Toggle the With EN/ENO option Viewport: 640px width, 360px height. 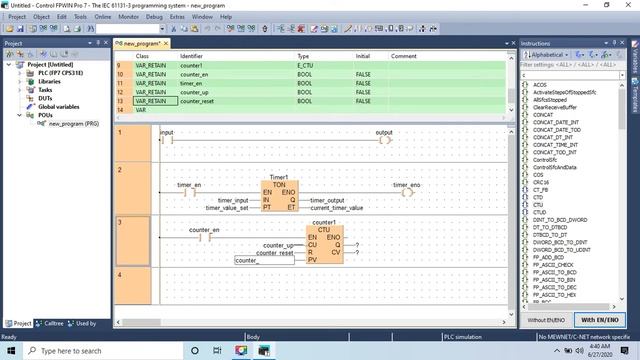(x=600, y=320)
